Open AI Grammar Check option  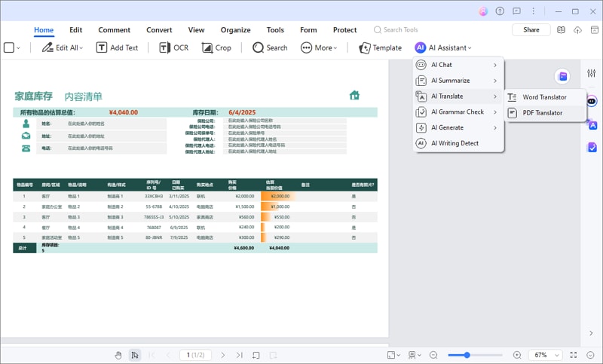point(458,112)
